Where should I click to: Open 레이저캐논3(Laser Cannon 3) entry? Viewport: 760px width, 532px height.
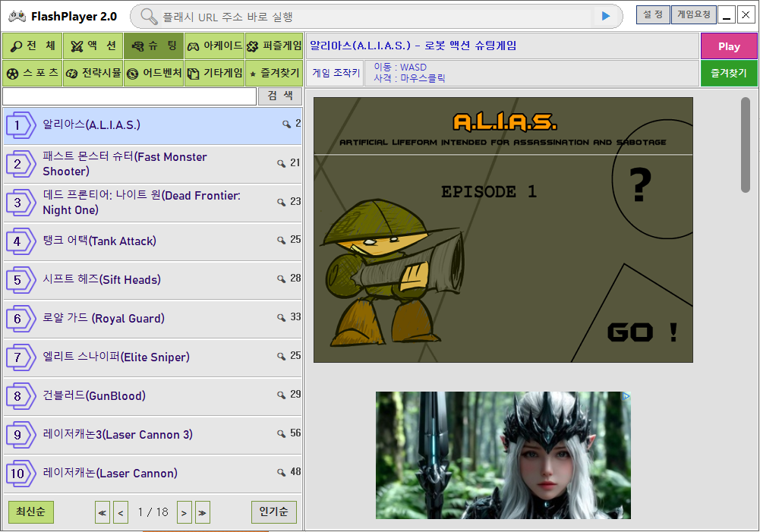click(x=152, y=435)
